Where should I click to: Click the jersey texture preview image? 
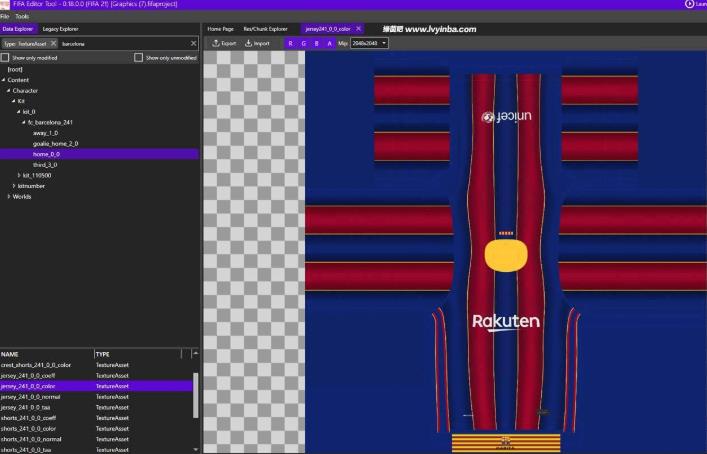click(x=506, y=252)
